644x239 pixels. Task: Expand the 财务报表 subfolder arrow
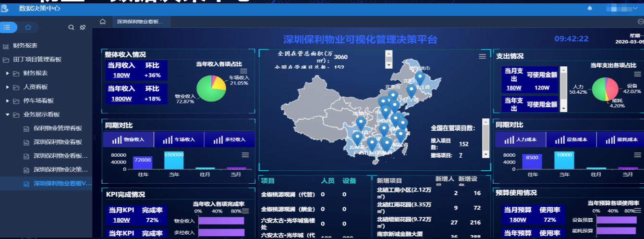pos(7,73)
